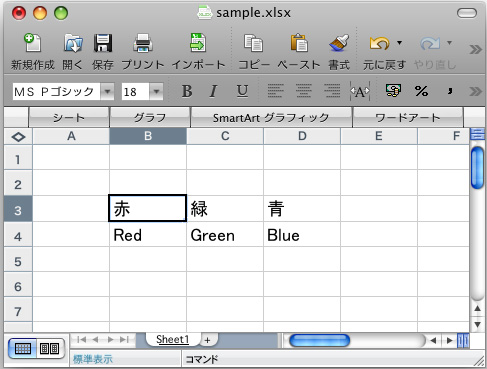Select column D header

302,136
